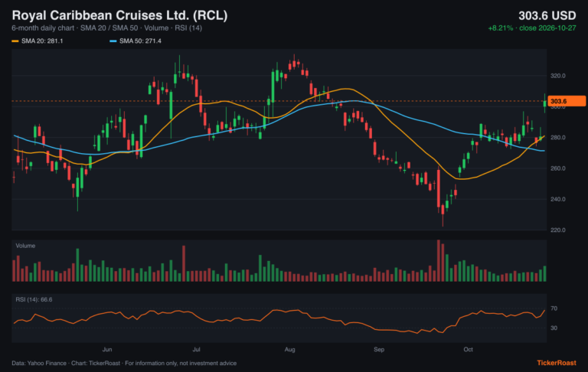Click the Jun date axis label

[x=107, y=350]
